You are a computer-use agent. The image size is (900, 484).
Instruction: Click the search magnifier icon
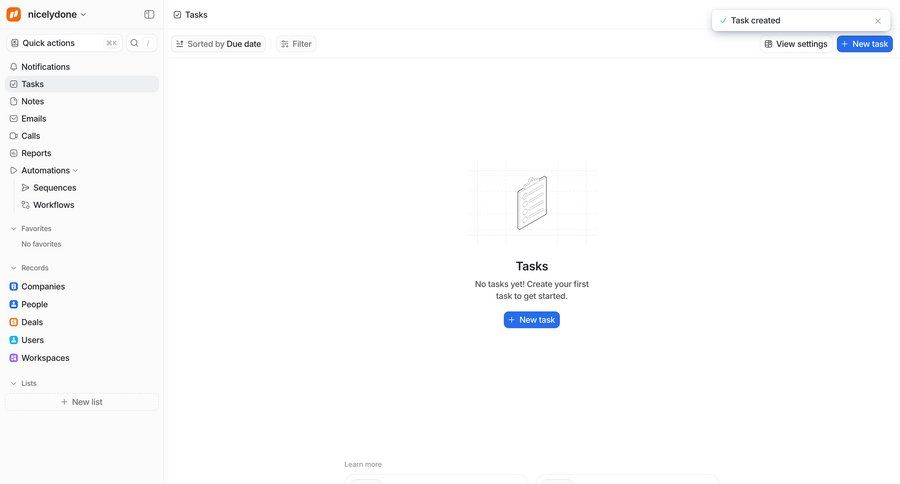134,43
